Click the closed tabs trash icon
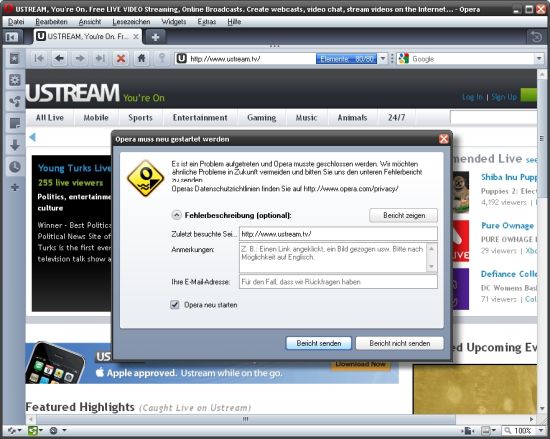This screenshot has height=439, width=550. (536, 36)
